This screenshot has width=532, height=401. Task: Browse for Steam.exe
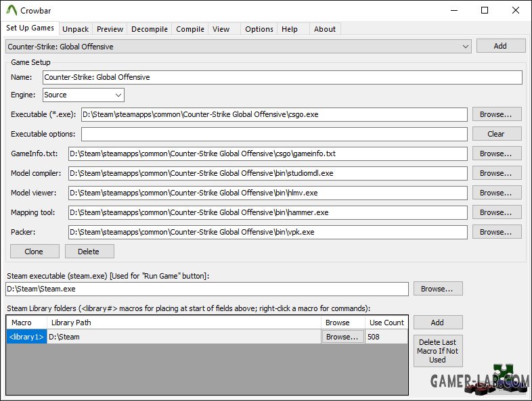pos(438,289)
